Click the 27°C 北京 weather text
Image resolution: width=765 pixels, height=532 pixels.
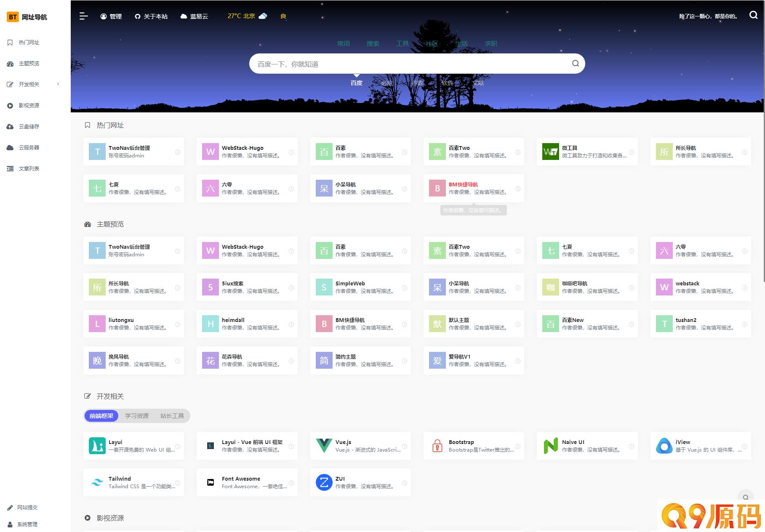click(x=241, y=16)
